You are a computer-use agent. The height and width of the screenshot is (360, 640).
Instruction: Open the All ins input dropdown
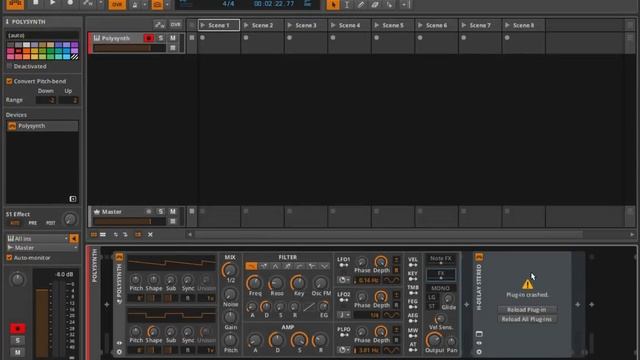click(x=37, y=238)
